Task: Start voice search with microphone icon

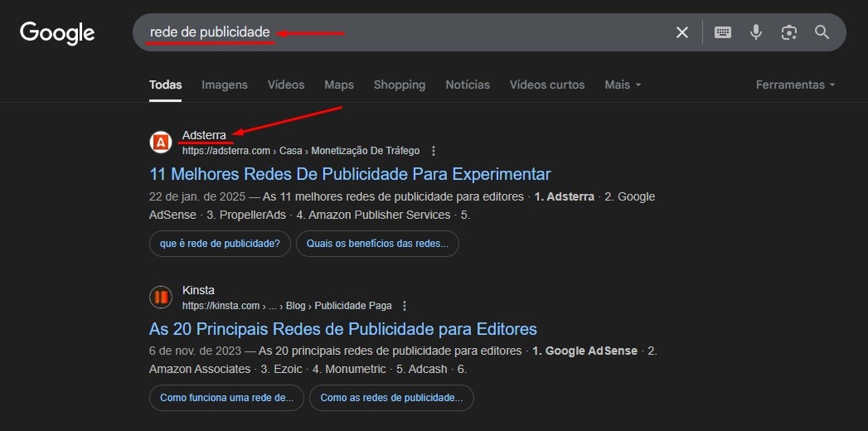Action: [x=755, y=32]
